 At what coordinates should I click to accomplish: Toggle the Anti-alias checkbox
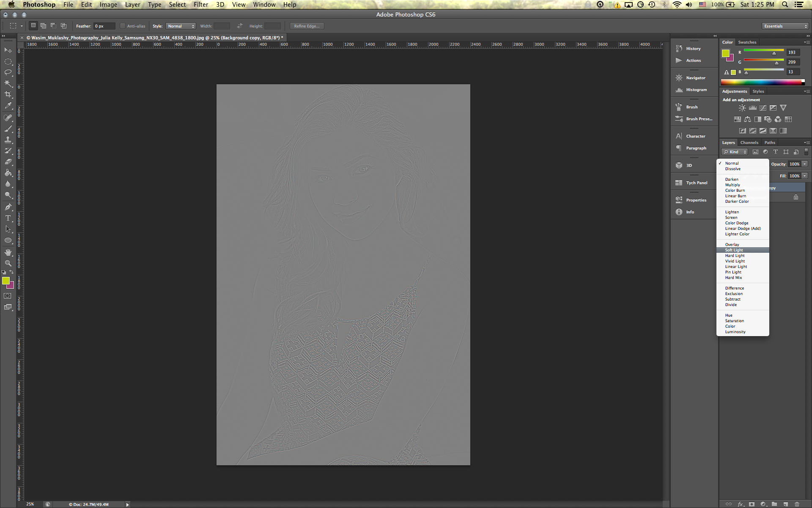tap(123, 26)
